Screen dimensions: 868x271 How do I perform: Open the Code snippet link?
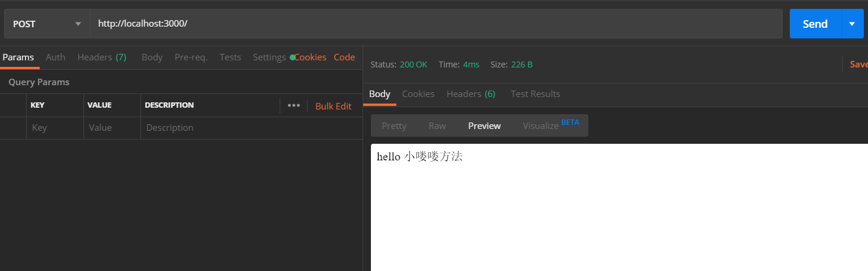[x=344, y=57]
